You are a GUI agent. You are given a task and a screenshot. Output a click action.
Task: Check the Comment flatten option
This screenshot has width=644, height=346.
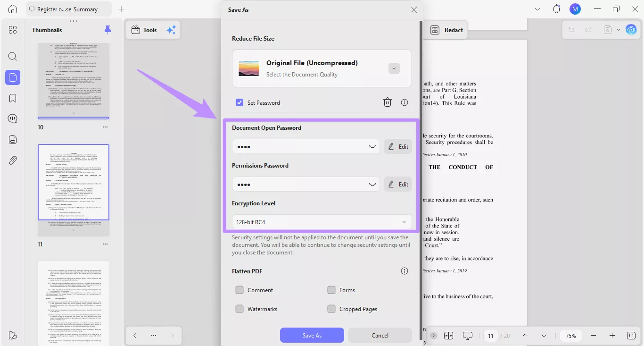click(239, 290)
